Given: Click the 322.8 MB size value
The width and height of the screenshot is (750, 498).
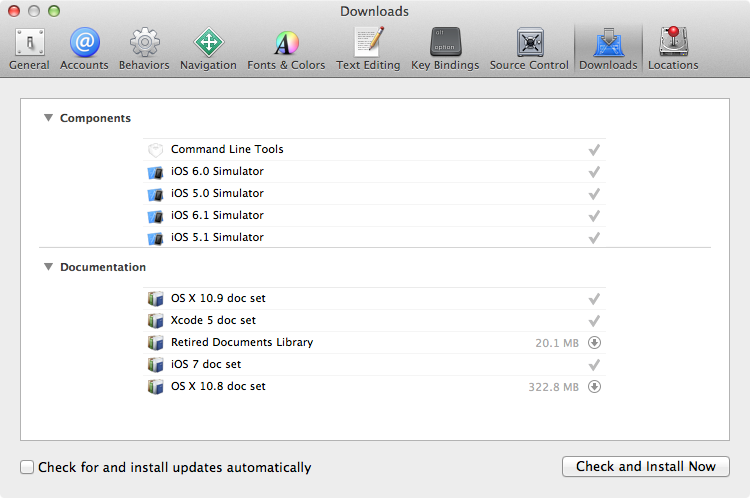Looking at the screenshot, I should pos(553,387).
